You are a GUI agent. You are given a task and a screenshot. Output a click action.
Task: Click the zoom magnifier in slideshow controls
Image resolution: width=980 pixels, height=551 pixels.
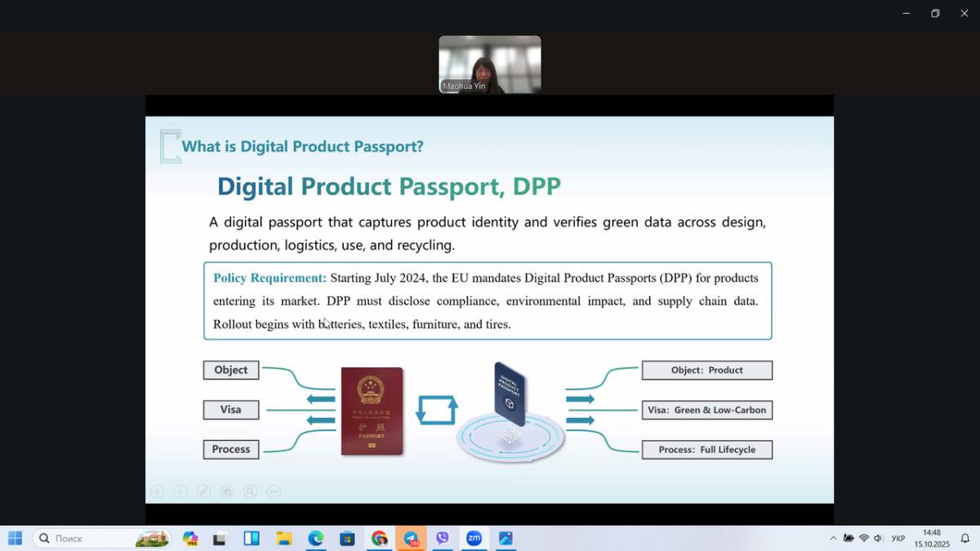pos(251,491)
